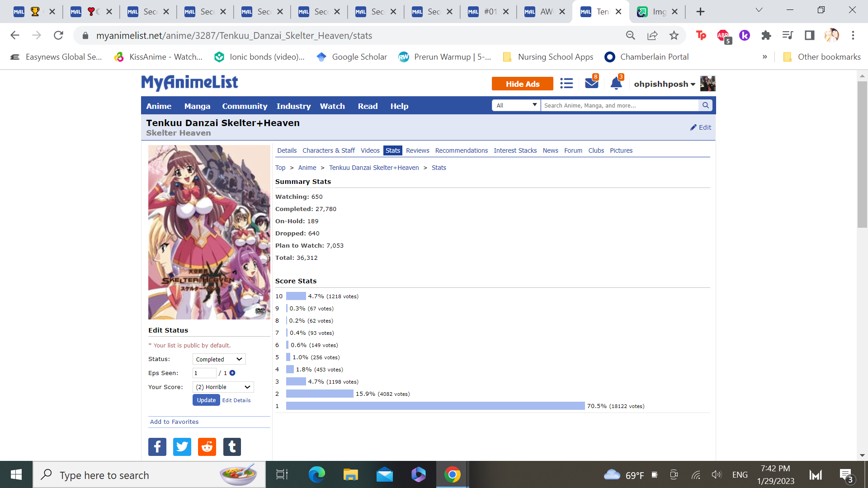The height and width of the screenshot is (488, 868).
Task: Share anime on Twitter
Action: click(182, 447)
